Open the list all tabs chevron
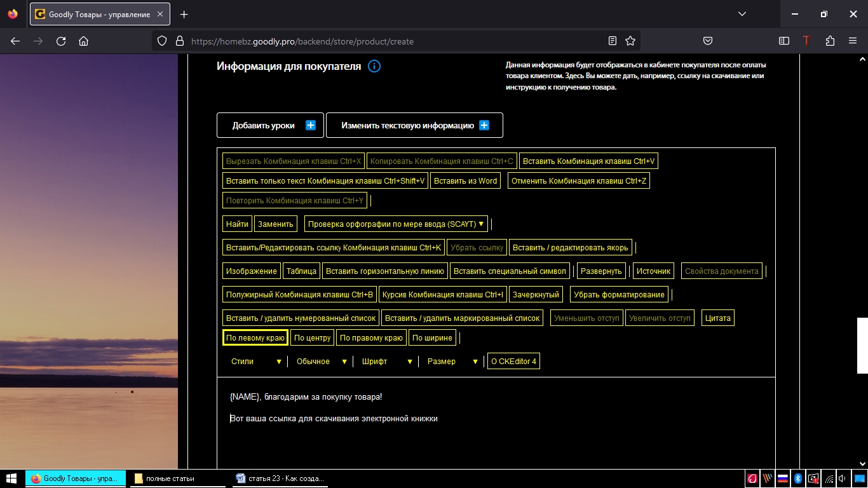Viewport: 868px width, 488px height. pyautogui.click(x=742, y=14)
